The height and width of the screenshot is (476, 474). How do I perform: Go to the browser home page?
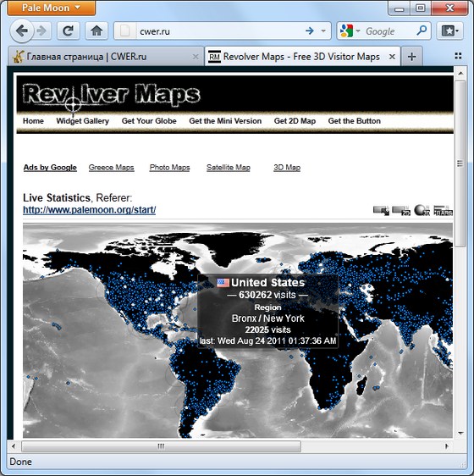pyautogui.click(x=96, y=30)
